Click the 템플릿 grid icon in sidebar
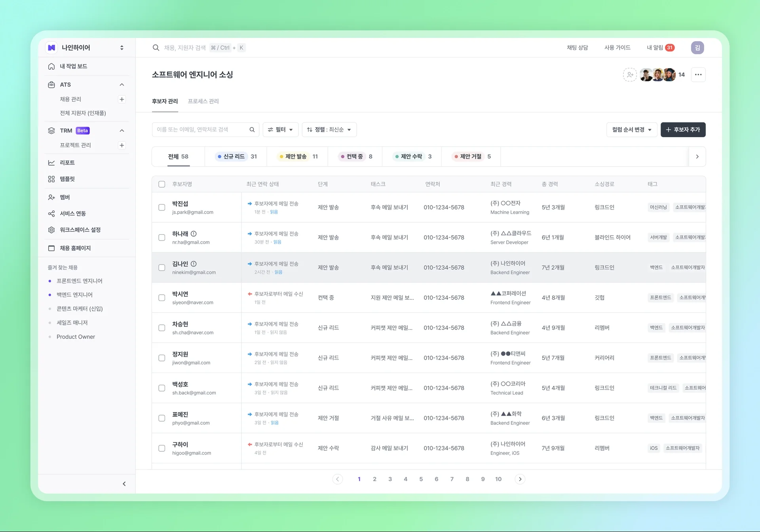760x532 pixels. click(x=51, y=179)
